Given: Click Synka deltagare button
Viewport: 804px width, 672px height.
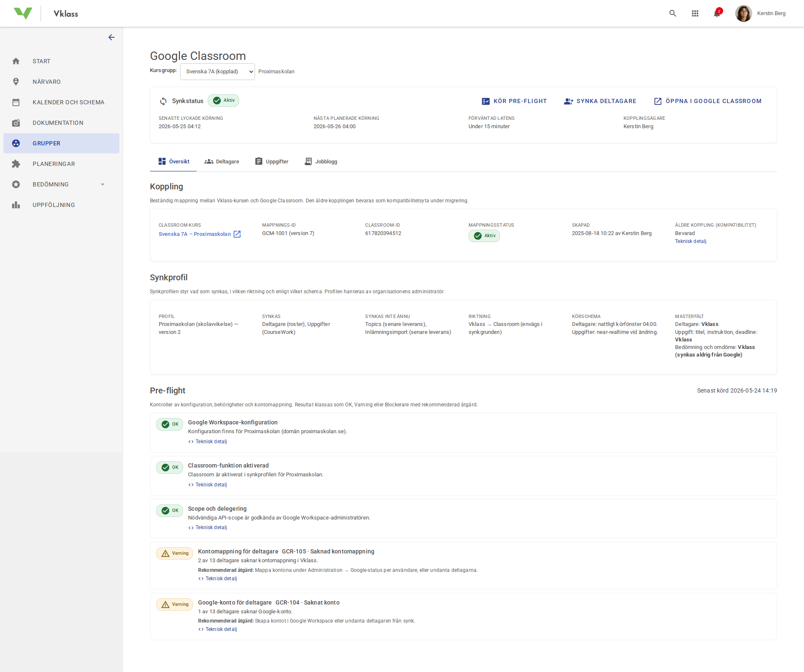Looking at the screenshot, I should click(600, 101).
